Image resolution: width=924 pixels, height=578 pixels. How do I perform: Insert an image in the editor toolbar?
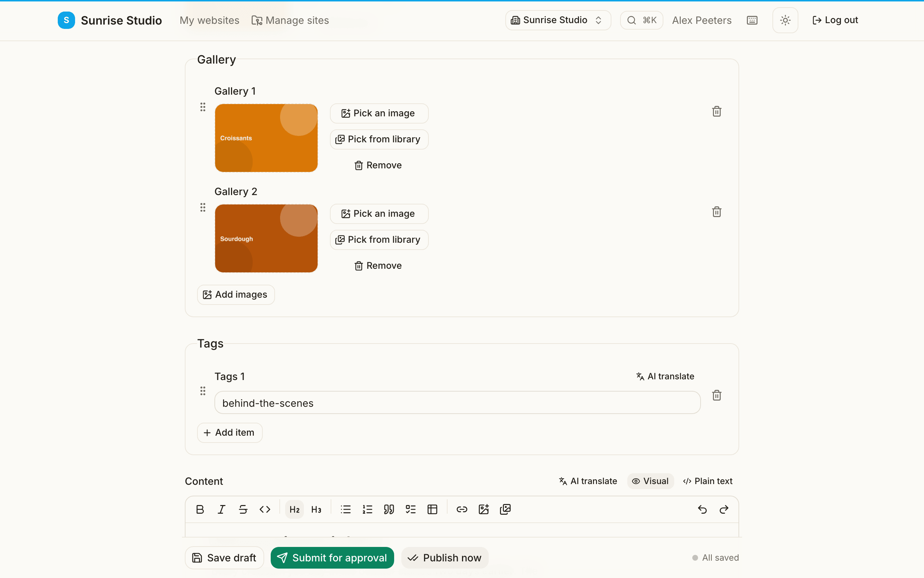[x=483, y=509]
